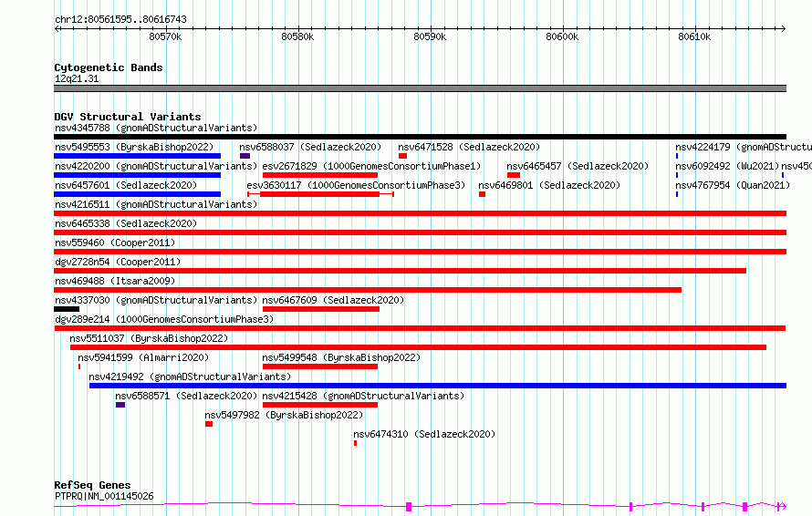Click the esv3630117 bar with whiskers
The height and width of the screenshot is (516, 812).
(x=320, y=194)
